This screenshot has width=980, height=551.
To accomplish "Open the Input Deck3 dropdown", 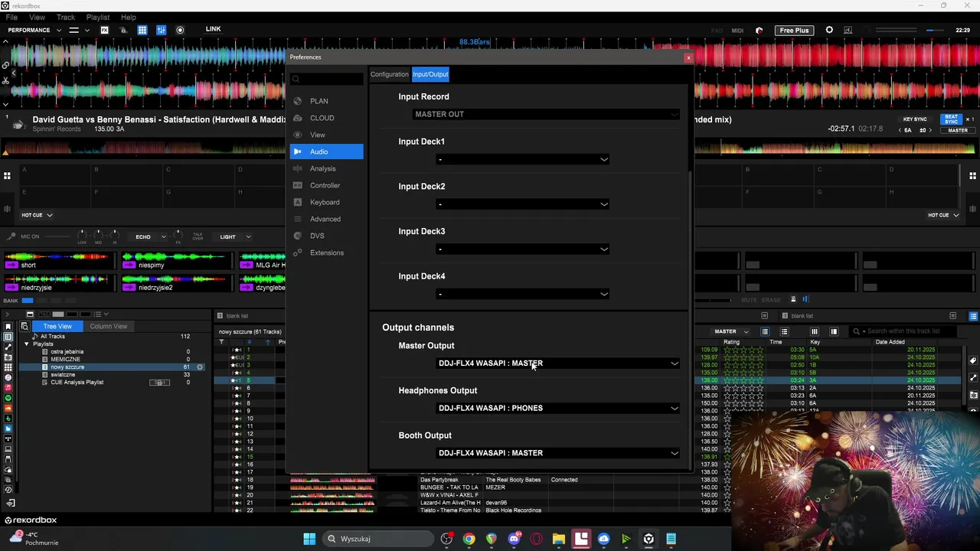I will (x=523, y=249).
